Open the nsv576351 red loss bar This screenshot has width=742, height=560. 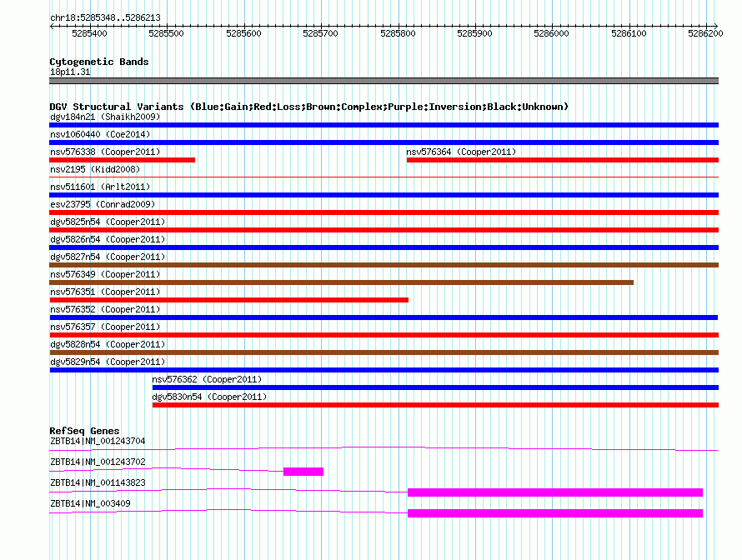(228, 300)
